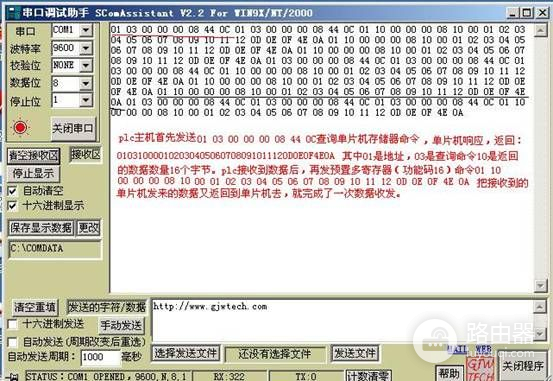Open the data bits dropdown showing 8
Screen dimensions: 553x381
86,83
